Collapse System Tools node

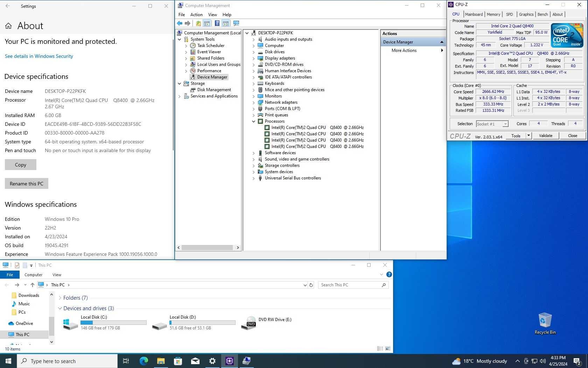(179, 40)
